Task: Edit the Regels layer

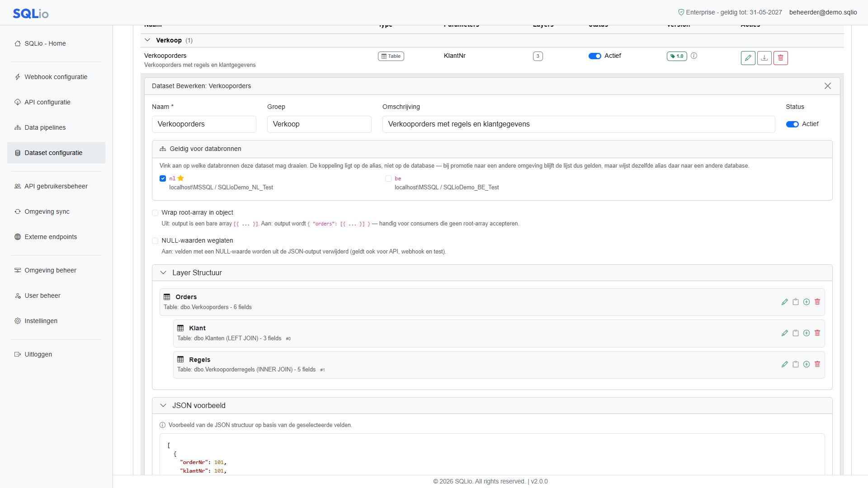Action: click(x=785, y=364)
